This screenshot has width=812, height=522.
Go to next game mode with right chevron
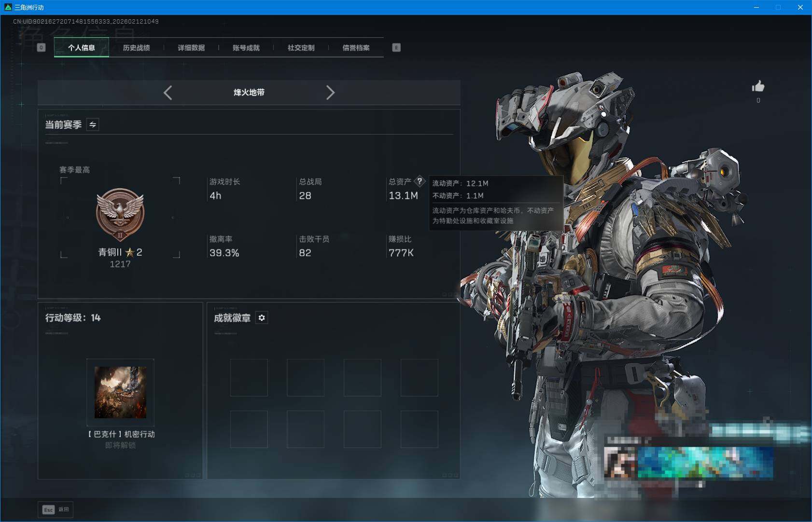[x=330, y=93]
